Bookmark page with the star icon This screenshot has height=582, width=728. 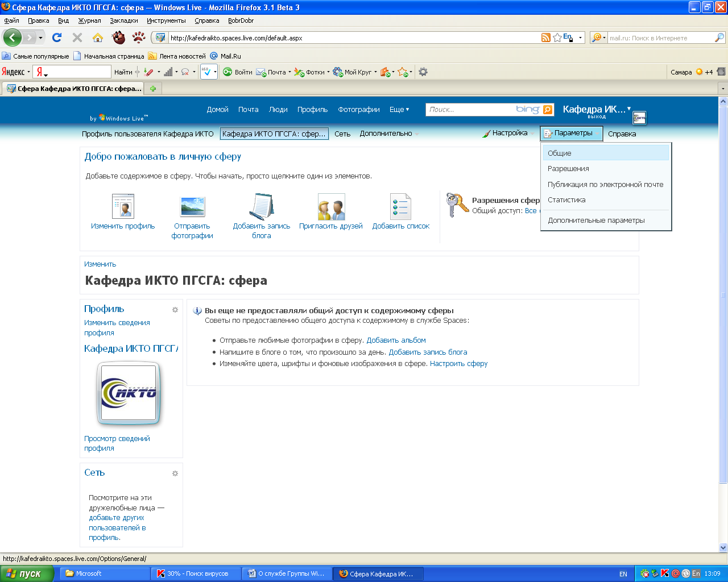point(557,38)
